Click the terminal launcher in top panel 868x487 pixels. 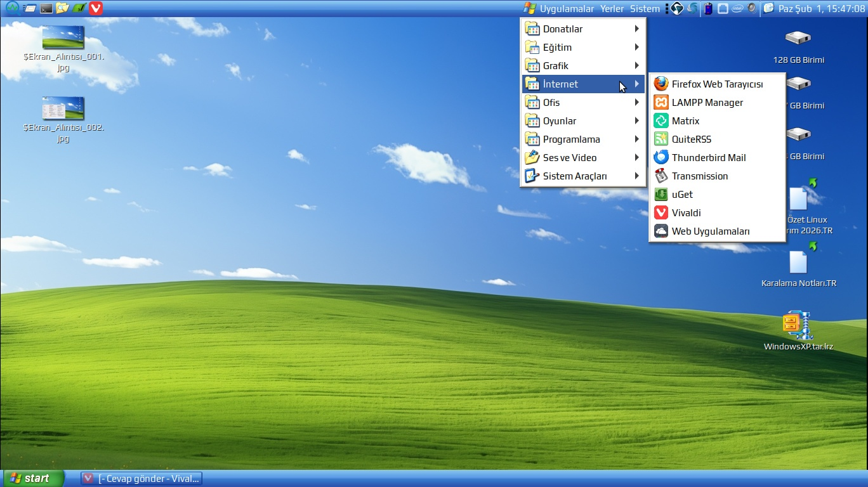point(46,8)
